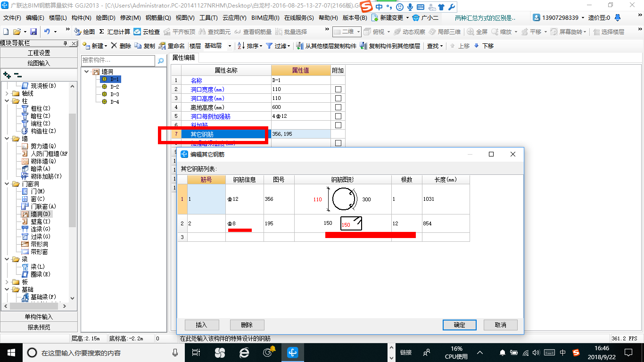
Task: Open 报表预览 section
Action: [x=39, y=327]
